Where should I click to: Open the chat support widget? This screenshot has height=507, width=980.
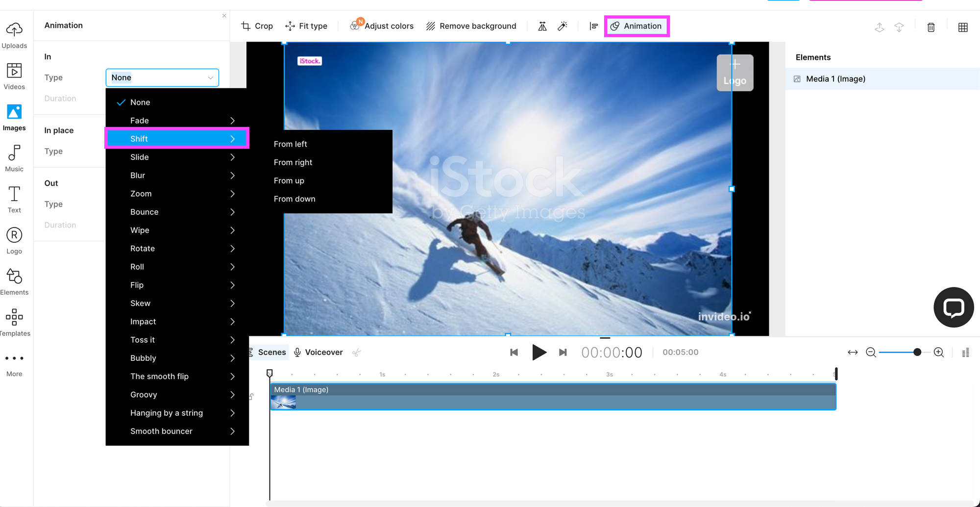(954, 307)
